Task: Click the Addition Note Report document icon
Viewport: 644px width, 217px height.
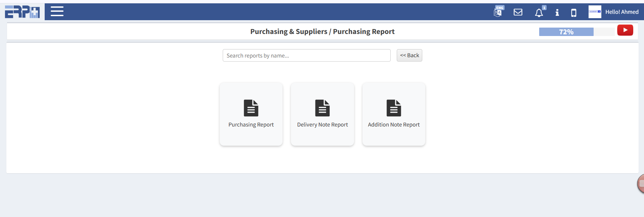Action: point(394,108)
